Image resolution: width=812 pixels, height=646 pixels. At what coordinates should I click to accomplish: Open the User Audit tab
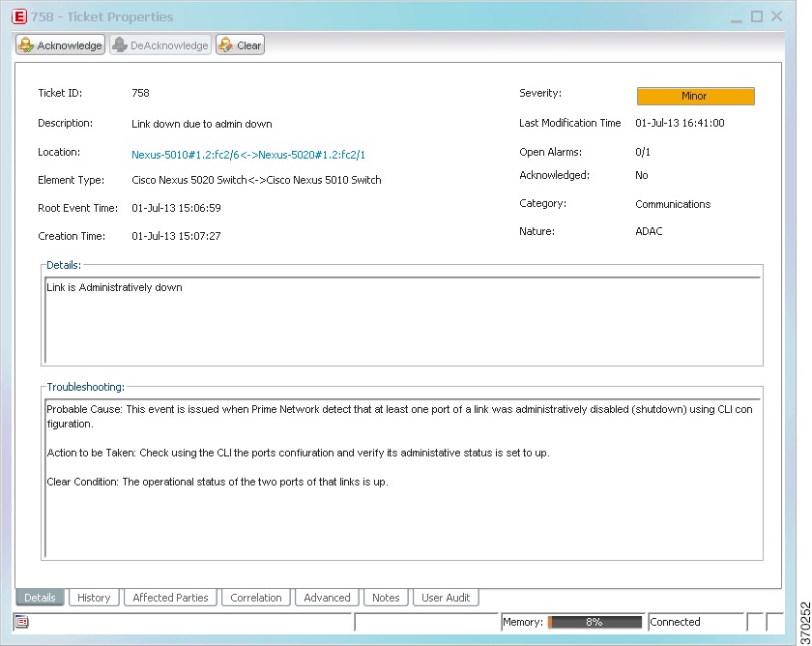coord(446,598)
